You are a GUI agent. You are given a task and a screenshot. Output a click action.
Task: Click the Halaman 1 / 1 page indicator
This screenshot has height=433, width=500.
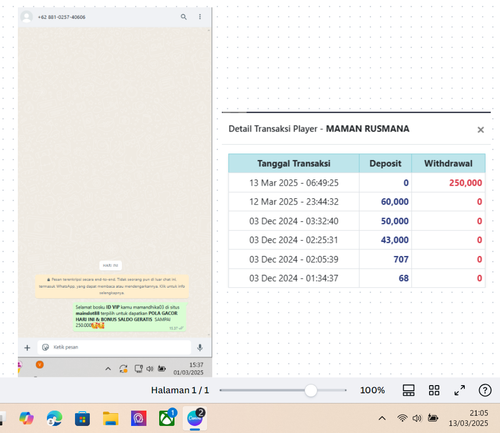point(180,390)
